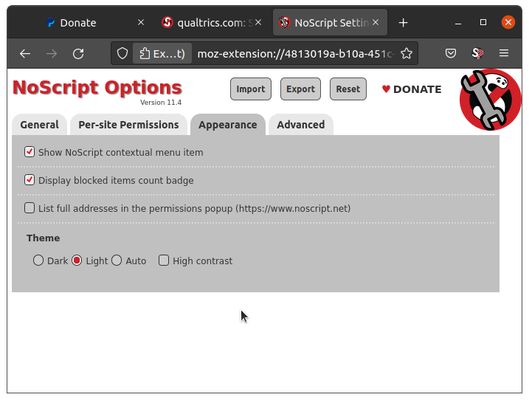This screenshot has height=400, width=529.
Task: Minimize the browser window
Action: point(458,23)
